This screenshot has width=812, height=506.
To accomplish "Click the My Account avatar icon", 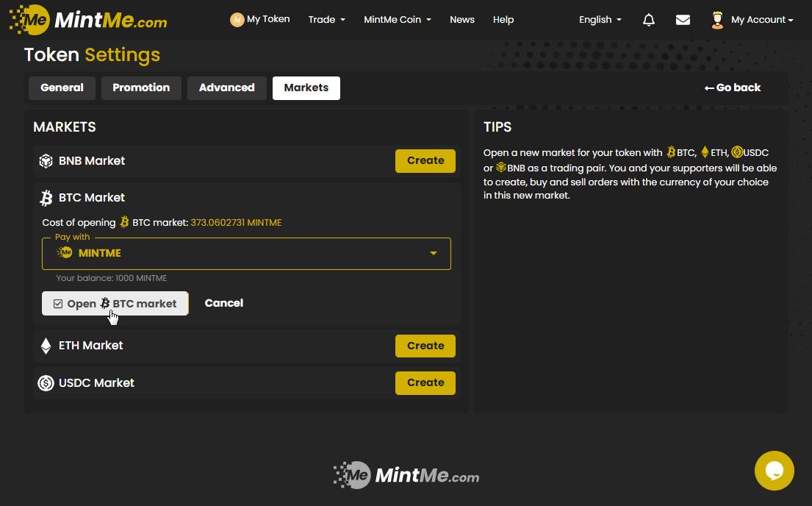I will point(717,20).
